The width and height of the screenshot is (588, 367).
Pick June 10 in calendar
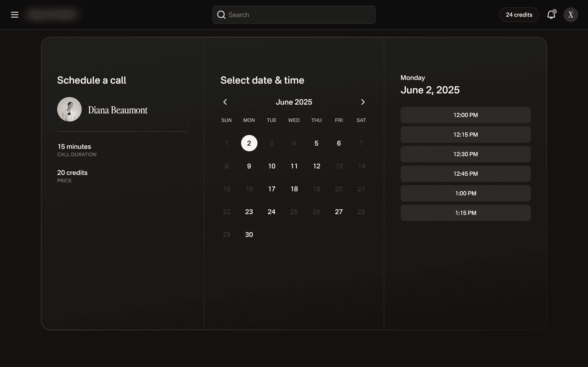(272, 166)
